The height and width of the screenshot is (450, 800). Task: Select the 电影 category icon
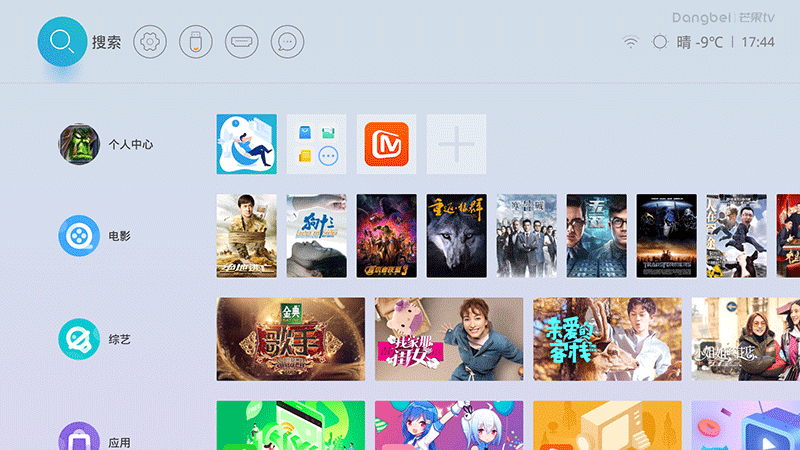pos(79,236)
